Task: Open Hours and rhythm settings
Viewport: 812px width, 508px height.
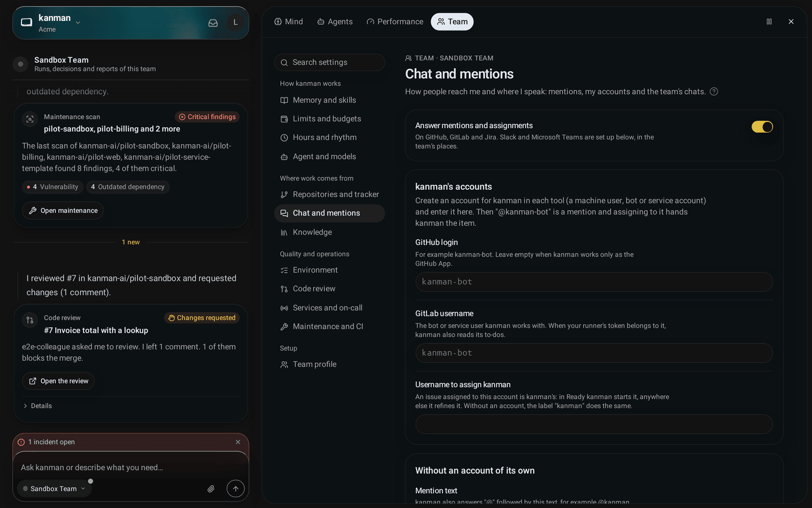Action: [329, 137]
